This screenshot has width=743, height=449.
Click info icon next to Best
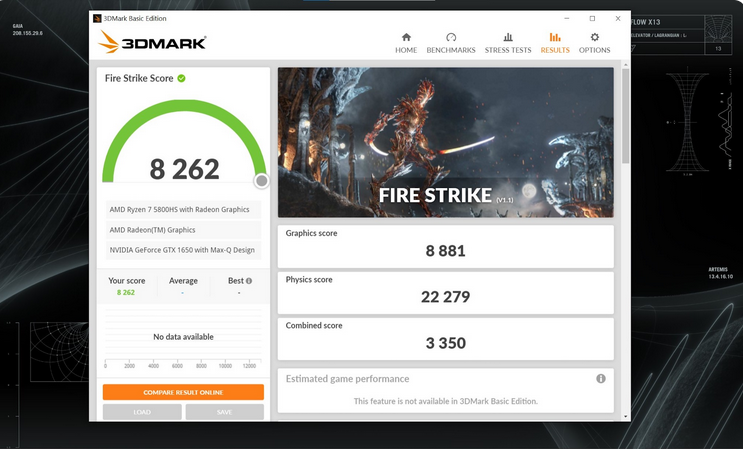[x=249, y=281]
